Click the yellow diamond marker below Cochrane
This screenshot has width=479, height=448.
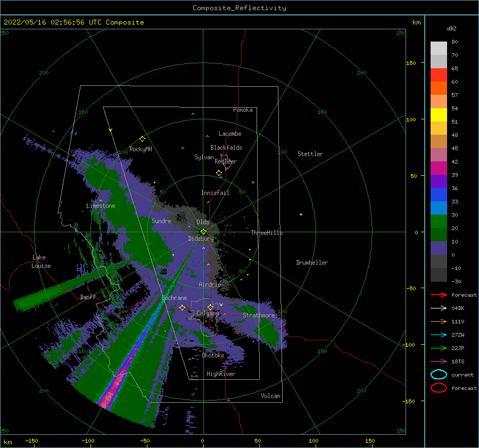(183, 307)
